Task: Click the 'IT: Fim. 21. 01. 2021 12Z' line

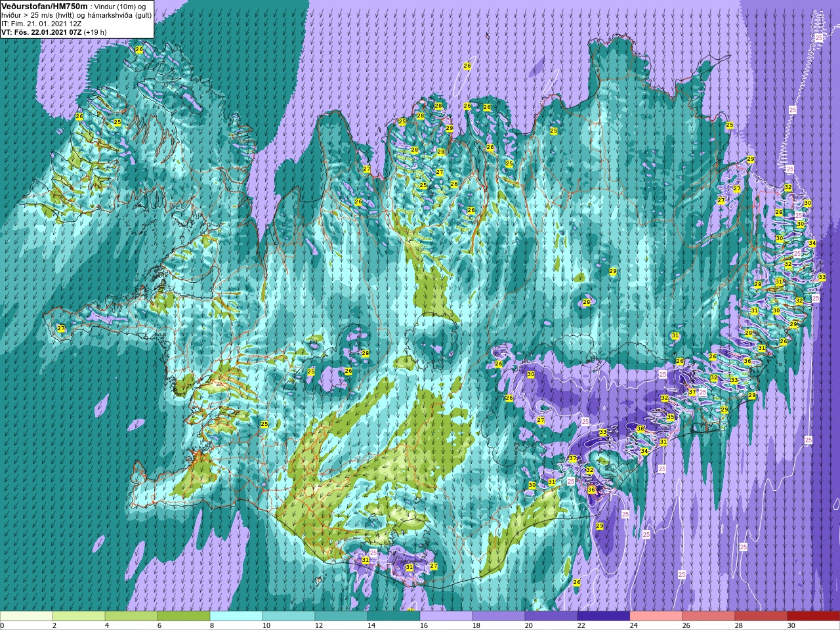Action: coord(40,23)
